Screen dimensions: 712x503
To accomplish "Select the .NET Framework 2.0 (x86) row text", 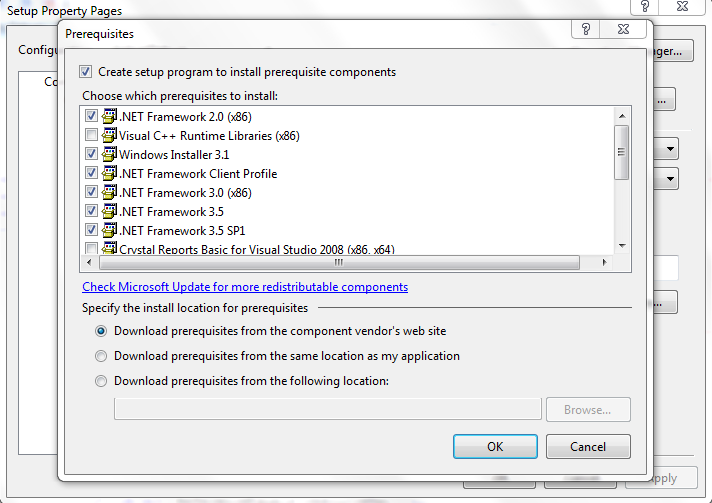I will click(185, 117).
